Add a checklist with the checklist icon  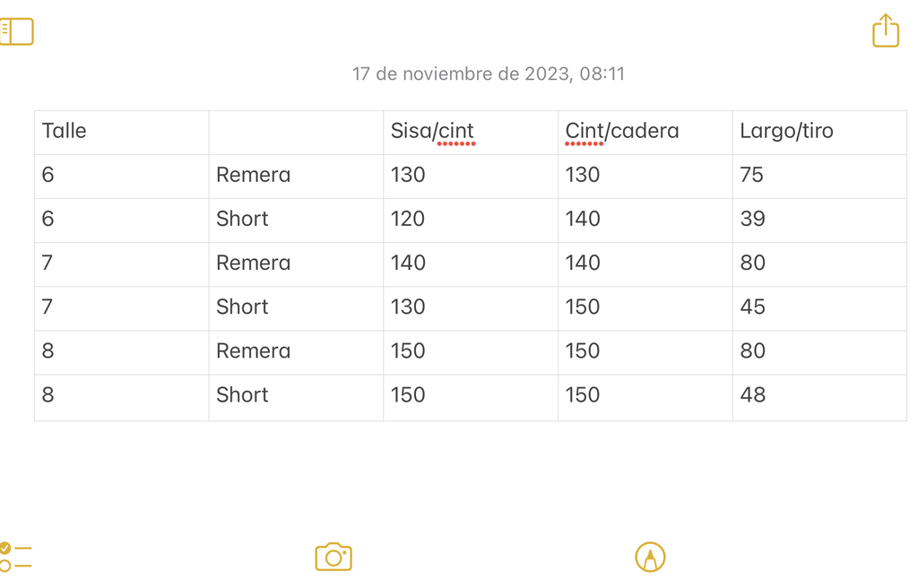(15, 557)
